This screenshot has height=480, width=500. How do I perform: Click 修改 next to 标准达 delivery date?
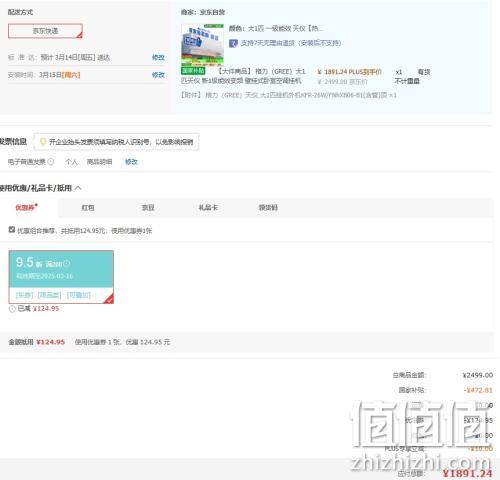coord(158,57)
